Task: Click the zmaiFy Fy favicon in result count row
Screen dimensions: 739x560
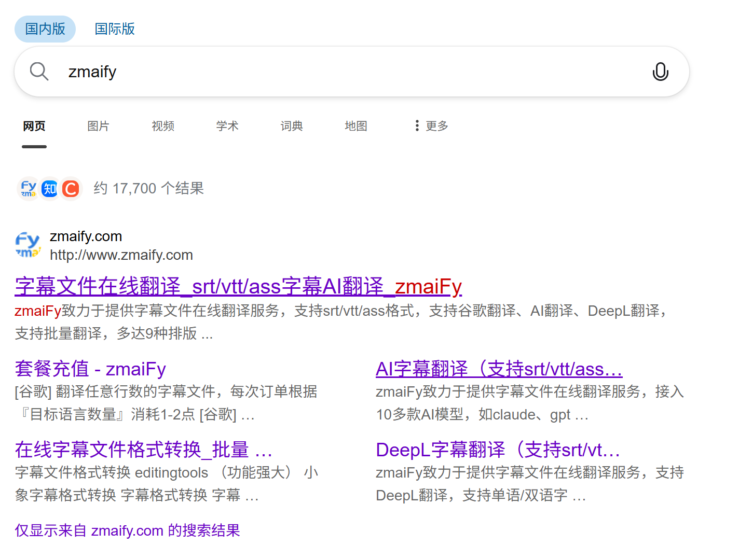Action: (29, 189)
